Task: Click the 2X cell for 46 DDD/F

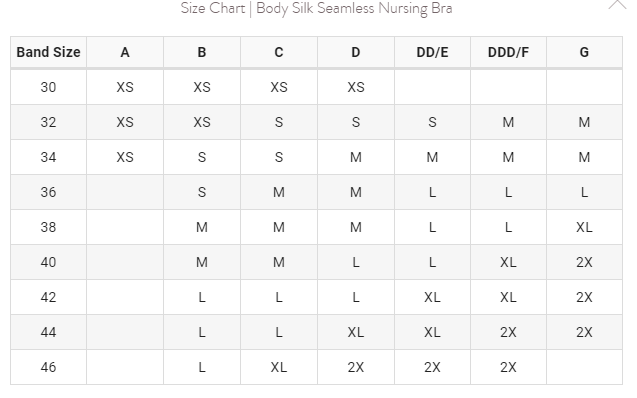Action: click(508, 367)
